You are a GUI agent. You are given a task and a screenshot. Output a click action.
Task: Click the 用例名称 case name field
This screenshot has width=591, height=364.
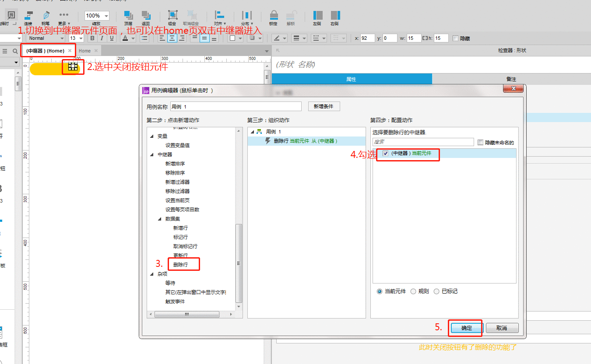[x=236, y=106]
